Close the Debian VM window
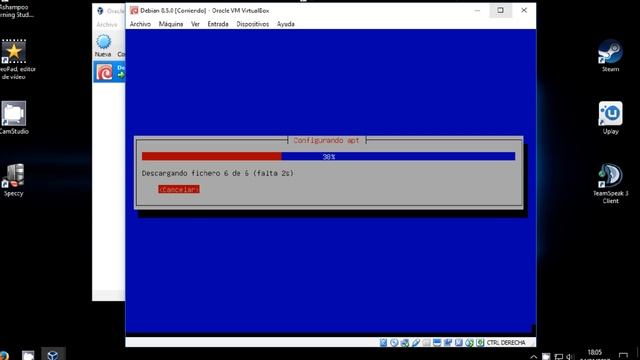The height and width of the screenshot is (360, 640). (x=524, y=11)
